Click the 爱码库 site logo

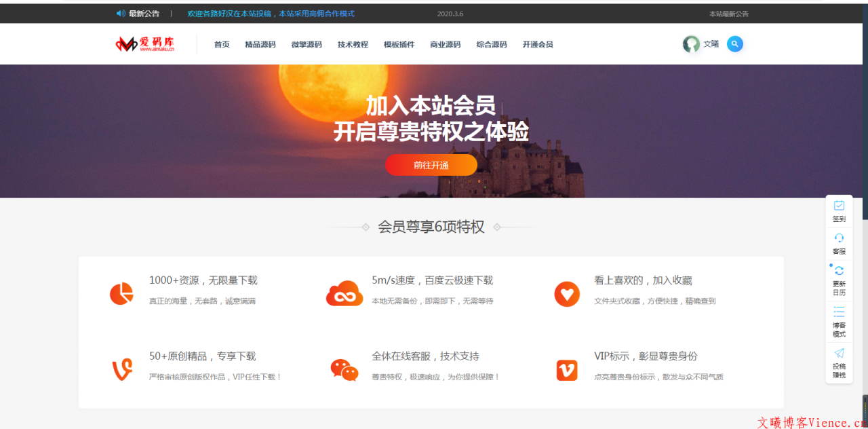(x=144, y=43)
